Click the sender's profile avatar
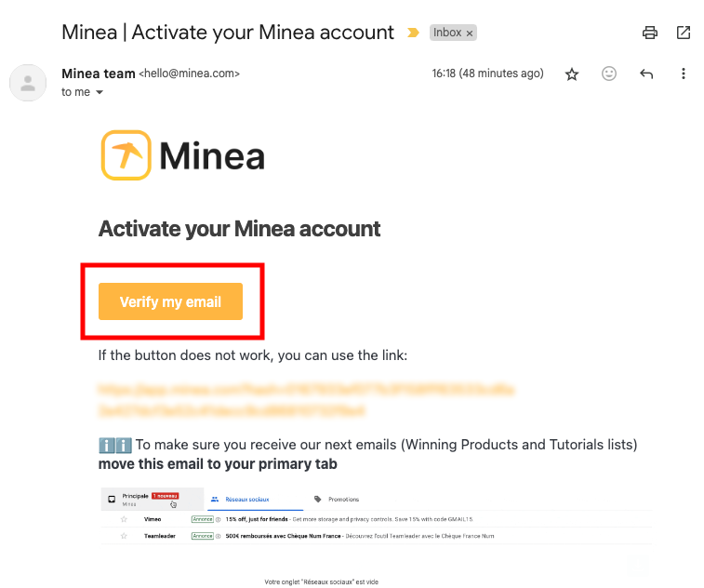Image resolution: width=704 pixels, height=588 pixels. click(28, 82)
